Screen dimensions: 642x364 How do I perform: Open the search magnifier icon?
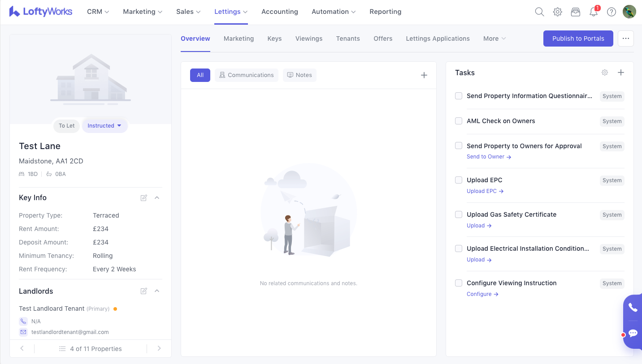[x=539, y=12]
